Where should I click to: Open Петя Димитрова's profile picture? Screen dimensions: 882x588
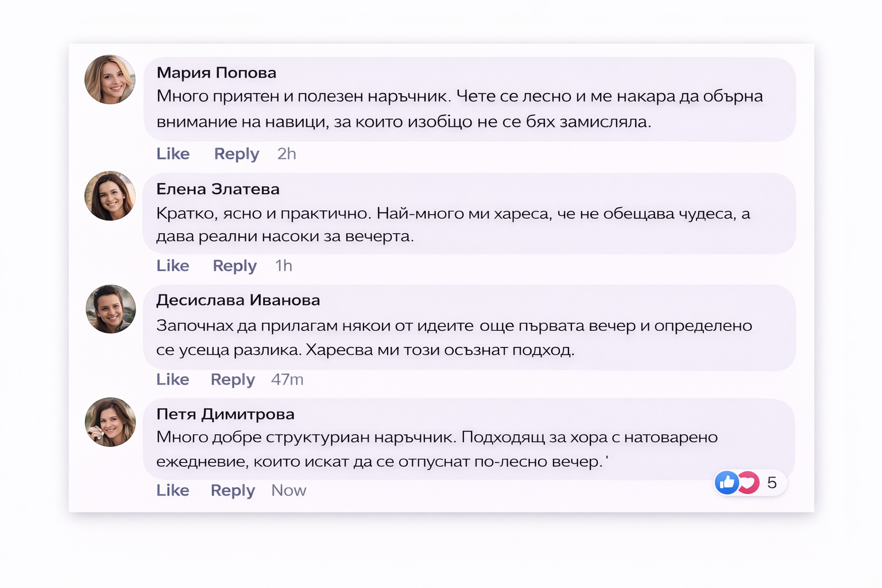click(110, 422)
